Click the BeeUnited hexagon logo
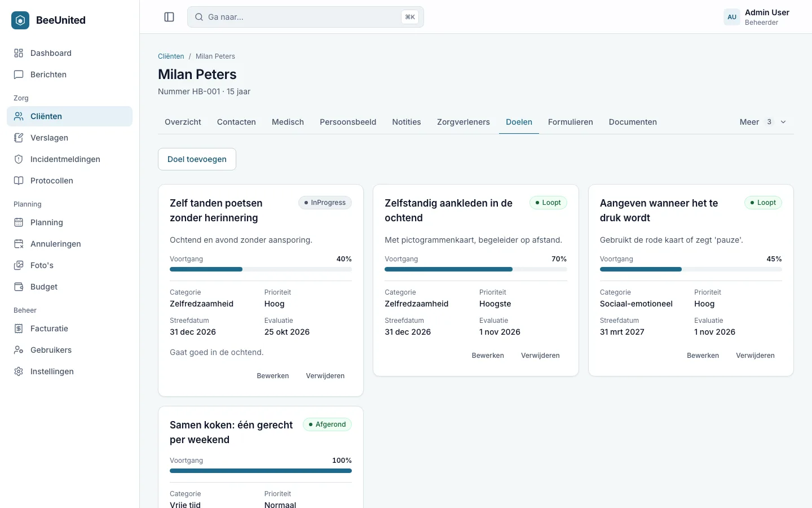This screenshot has height=508, width=812. coord(20,20)
